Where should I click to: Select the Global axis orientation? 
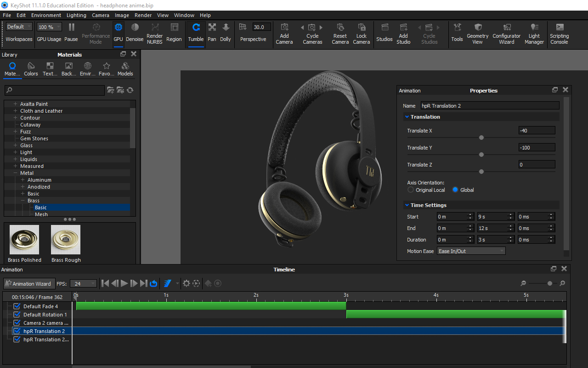(455, 190)
